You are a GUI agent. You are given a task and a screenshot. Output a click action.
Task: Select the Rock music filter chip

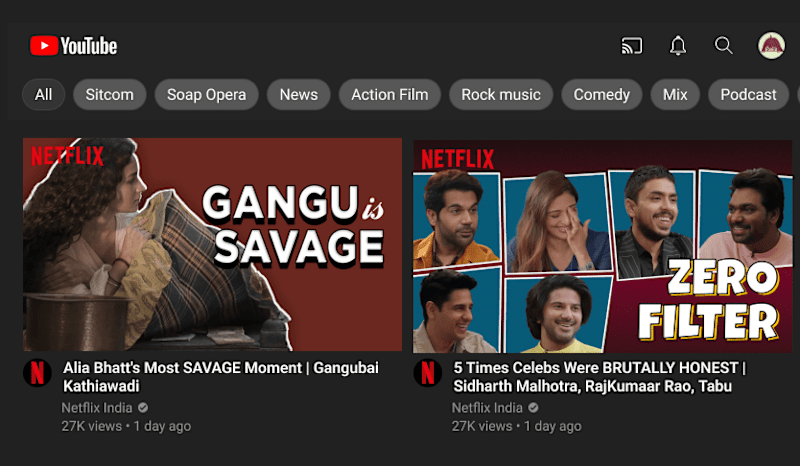click(501, 94)
